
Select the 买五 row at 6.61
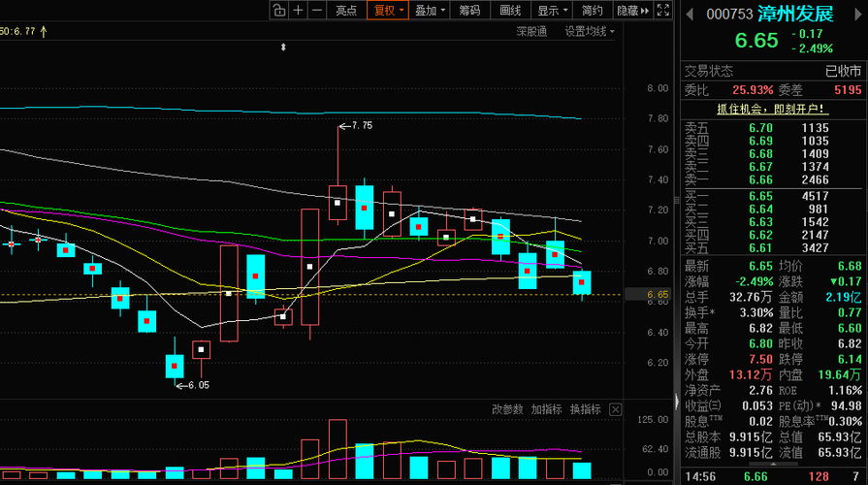click(x=773, y=248)
